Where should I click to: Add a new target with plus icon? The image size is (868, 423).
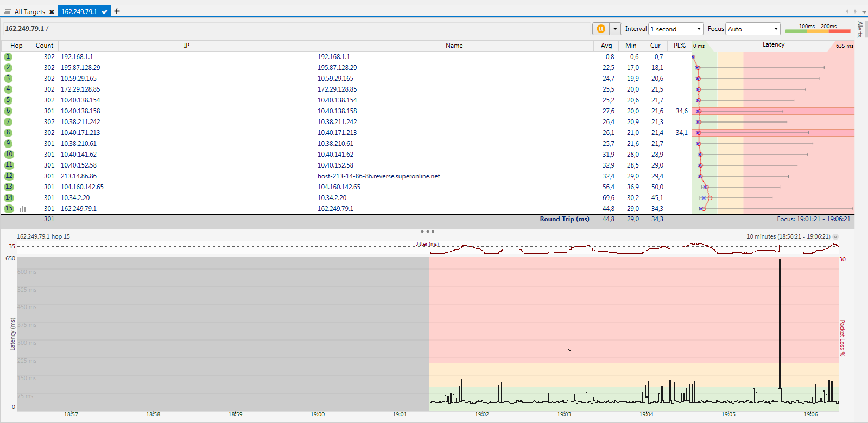(x=117, y=11)
